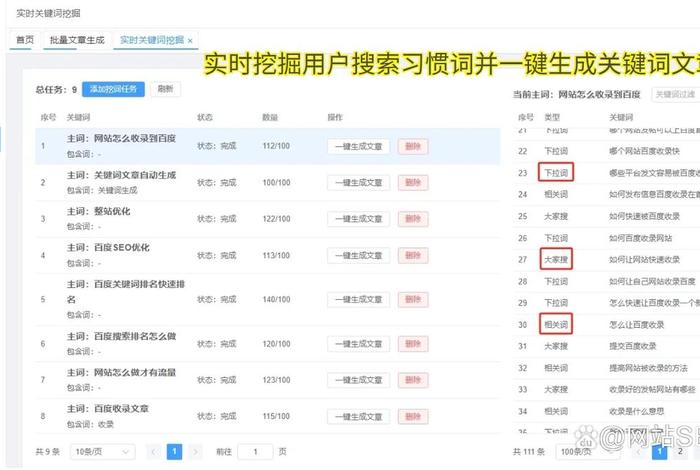Generate article for 百度搜索排名怎么做
Screen dimensions: 700x470
pos(358,344)
